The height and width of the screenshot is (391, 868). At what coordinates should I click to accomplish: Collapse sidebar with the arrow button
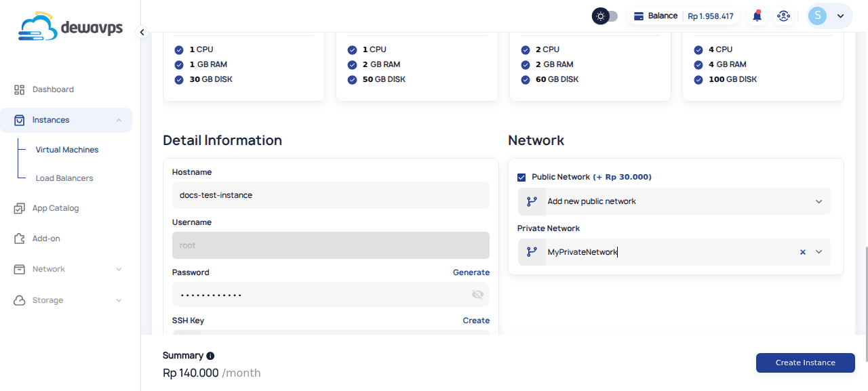142,32
